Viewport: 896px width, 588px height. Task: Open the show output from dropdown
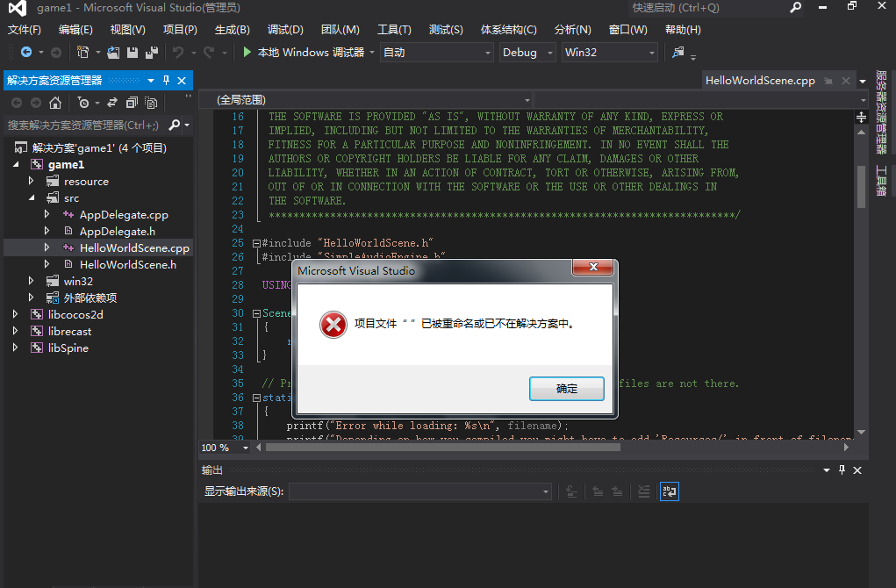[420, 491]
